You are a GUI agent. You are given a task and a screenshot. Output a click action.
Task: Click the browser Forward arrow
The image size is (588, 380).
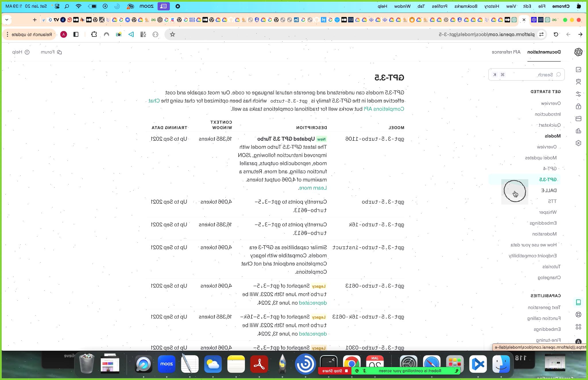[x=568, y=34]
